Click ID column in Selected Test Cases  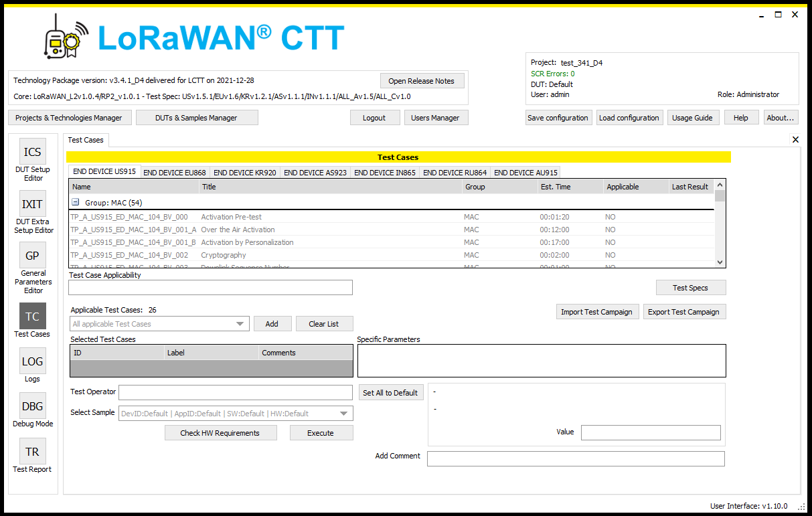[x=117, y=353]
